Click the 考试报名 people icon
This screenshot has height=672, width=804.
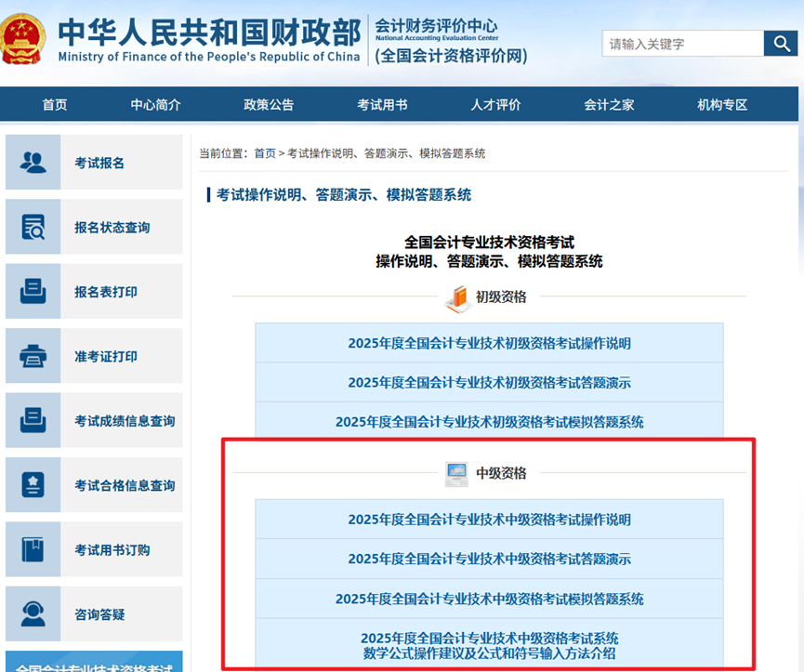[x=33, y=163]
